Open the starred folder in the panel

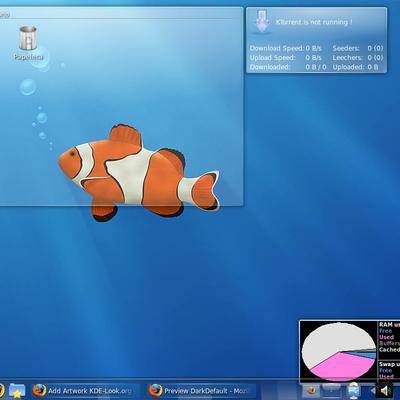click(17, 390)
